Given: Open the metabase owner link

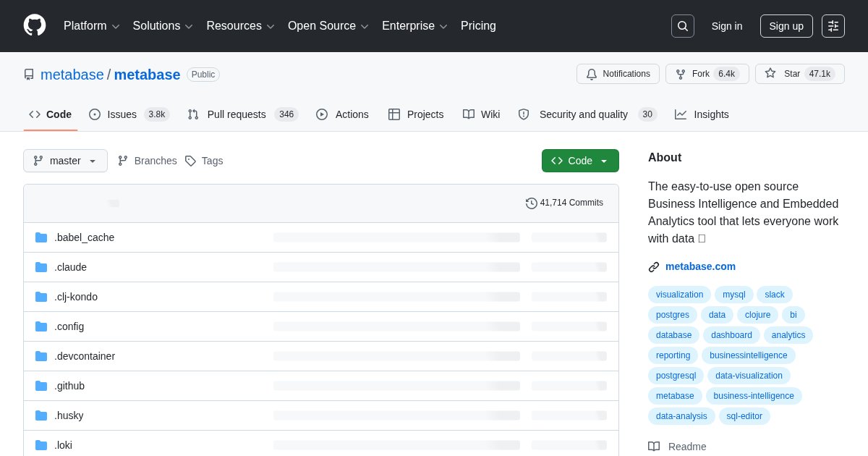Looking at the screenshot, I should pos(72,75).
